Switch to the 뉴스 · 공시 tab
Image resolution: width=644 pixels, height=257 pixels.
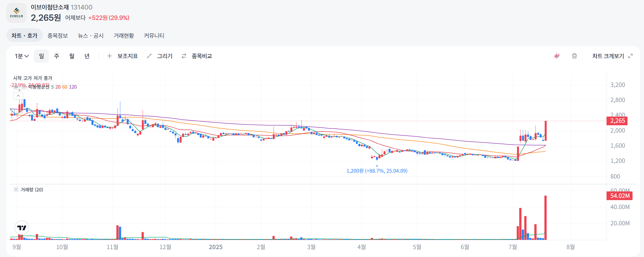click(x=91, y=36)
